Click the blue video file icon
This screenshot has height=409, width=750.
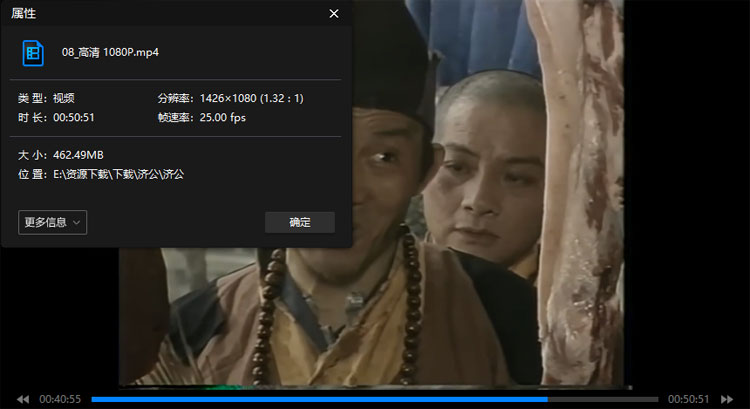[x=33, y=52]
